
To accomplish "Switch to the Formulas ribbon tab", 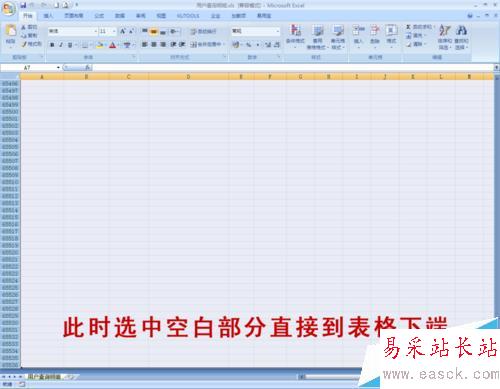I will tap(99, 16).
